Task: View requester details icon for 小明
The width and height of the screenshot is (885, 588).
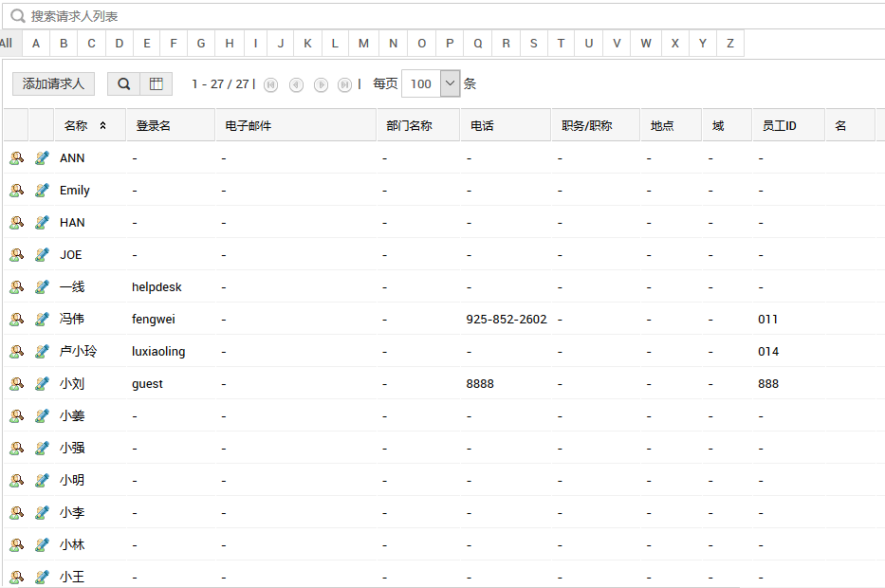Action: 16,480
